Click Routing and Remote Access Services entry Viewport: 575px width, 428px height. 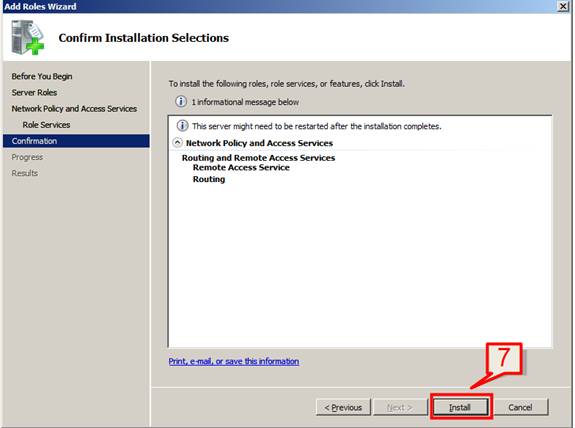259,158
